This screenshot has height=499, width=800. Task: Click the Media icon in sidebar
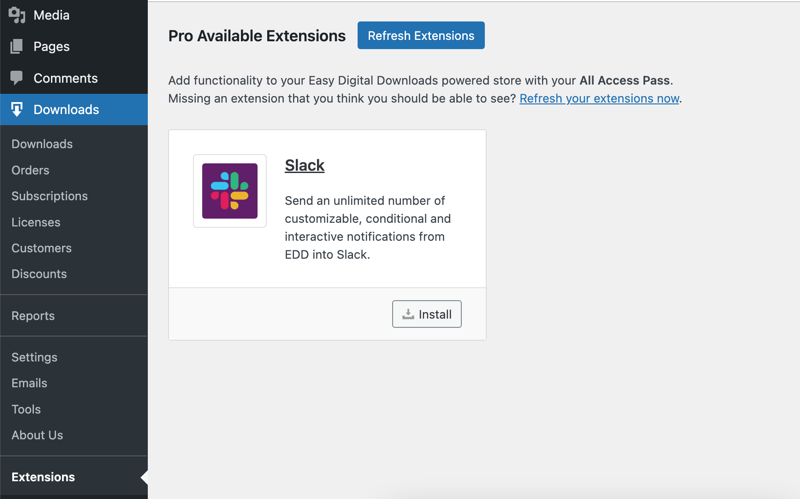[17, 15]
